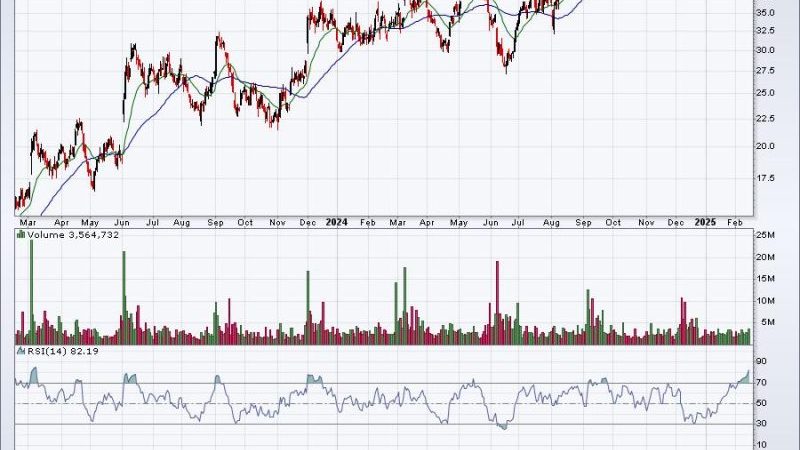Click the 90 level on the RSI axis
Screen dimensions: 800x450
[x=762, y=361]
